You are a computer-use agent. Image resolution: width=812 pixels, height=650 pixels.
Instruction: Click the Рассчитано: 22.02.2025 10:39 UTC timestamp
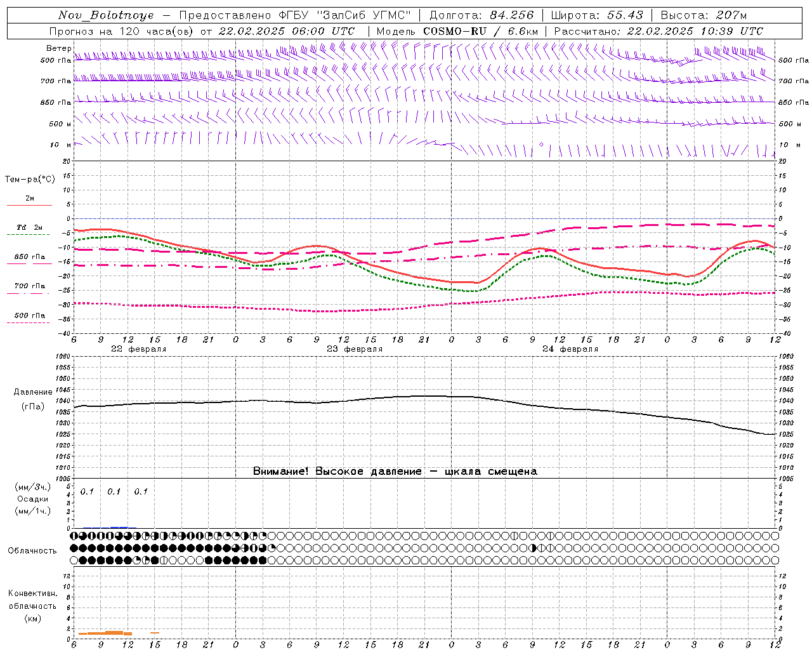coord(658,31)
